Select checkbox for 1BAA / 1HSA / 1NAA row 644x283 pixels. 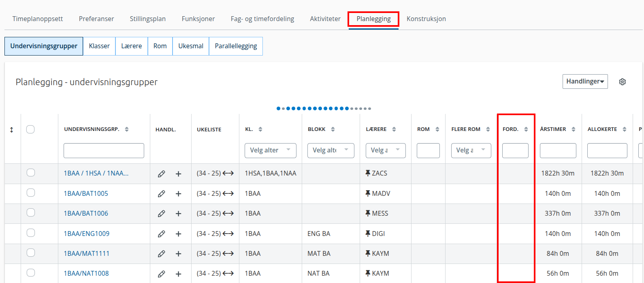pyautogui.click(x=31, y=173)
